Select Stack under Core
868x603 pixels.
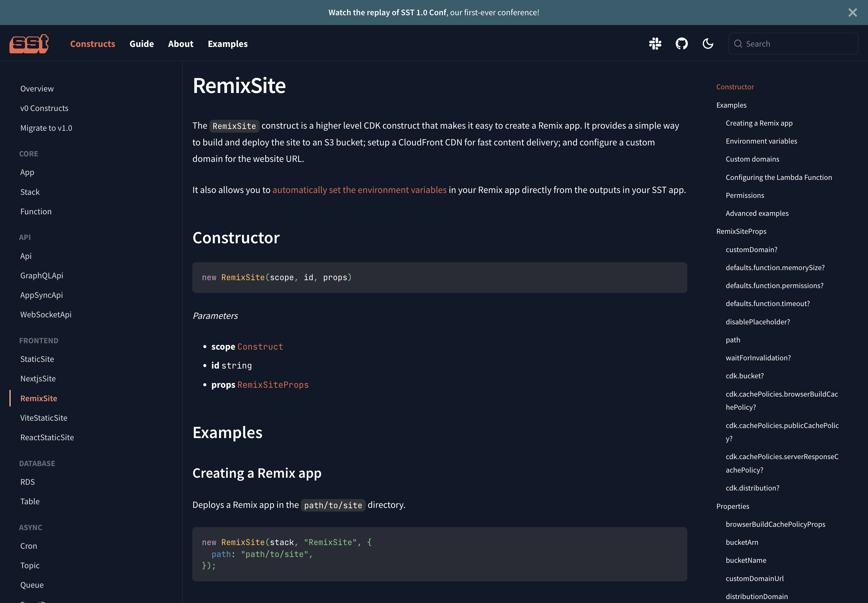pyautogui.click(x=30, y=192)
